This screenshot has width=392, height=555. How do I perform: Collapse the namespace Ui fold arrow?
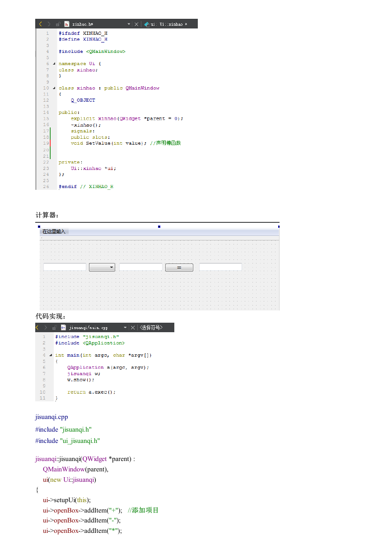pyautogui.click(x=54, y=64)
